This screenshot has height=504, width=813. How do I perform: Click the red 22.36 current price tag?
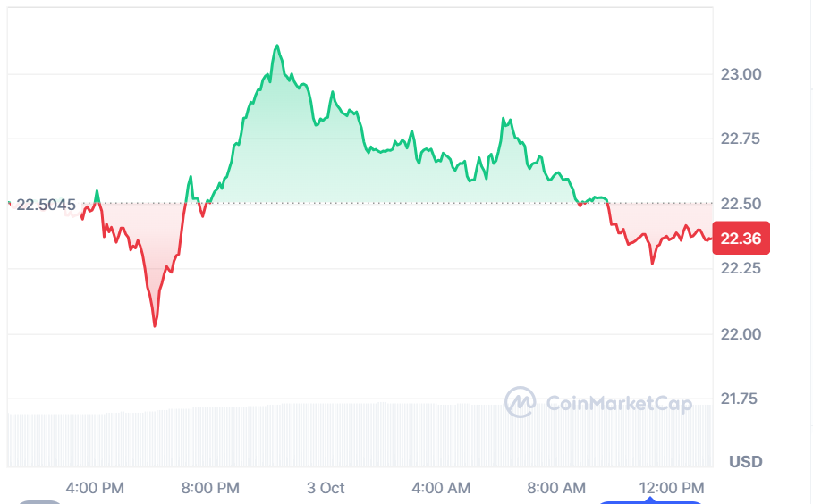click(x=741, y=238)
